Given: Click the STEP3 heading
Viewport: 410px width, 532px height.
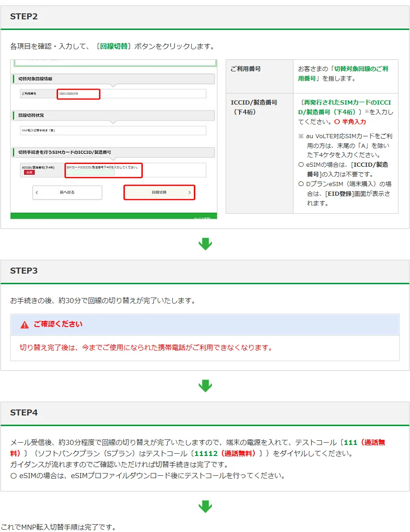Looking at the screenshot, I should coord(24,271).
